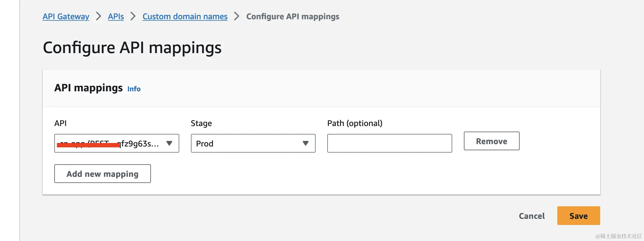Screen dimensions: 644x241
Task: Go to the API Gateway breadcrumb link
Action: pyautogui.click(x=66, y=17)
